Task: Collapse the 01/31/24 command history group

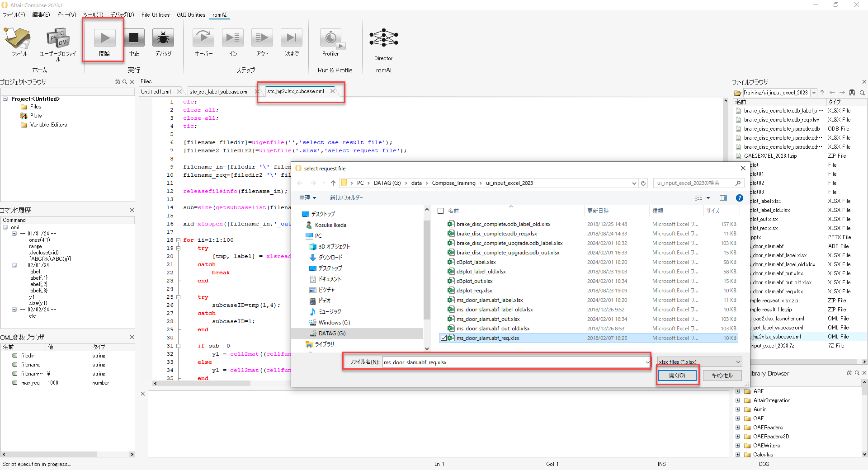Action: click(14, 234)
